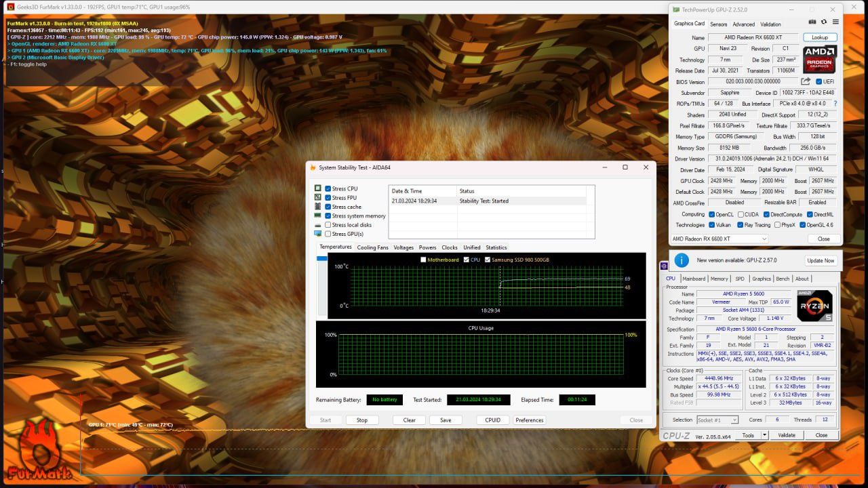Switch to Memory tab in CPU-Z
This screenshot has width=868, height=488.
719,279
